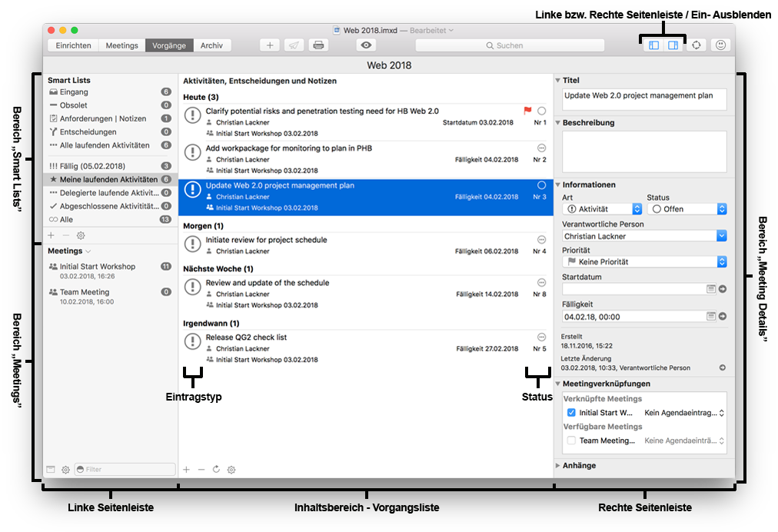Click panel icon at sidebar bottom left
This screenshot has height=532, width=778.
tap(51, 470)
